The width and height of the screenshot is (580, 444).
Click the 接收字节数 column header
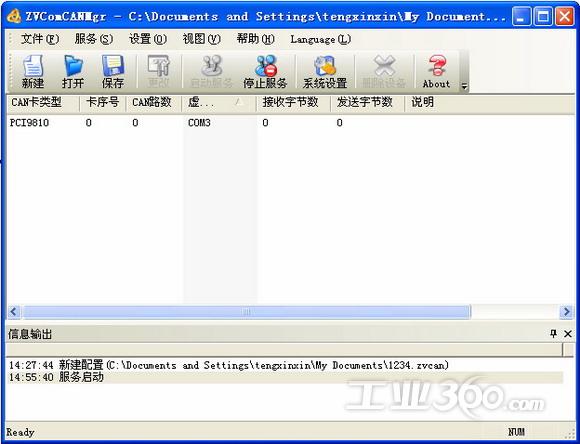pyautogui.click(x=293, y=103)
